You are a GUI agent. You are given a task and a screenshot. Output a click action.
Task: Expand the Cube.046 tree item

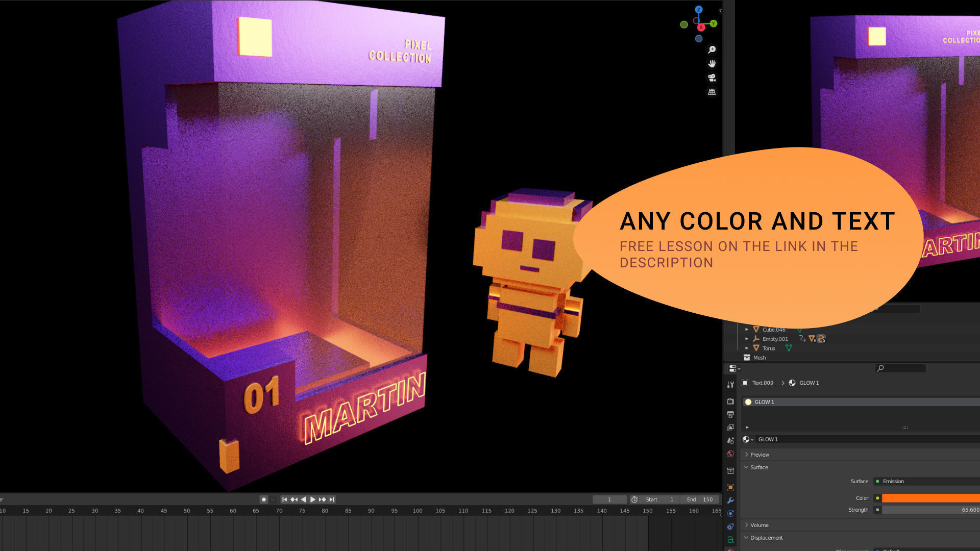pyautogui.click(x=747, y=330)
